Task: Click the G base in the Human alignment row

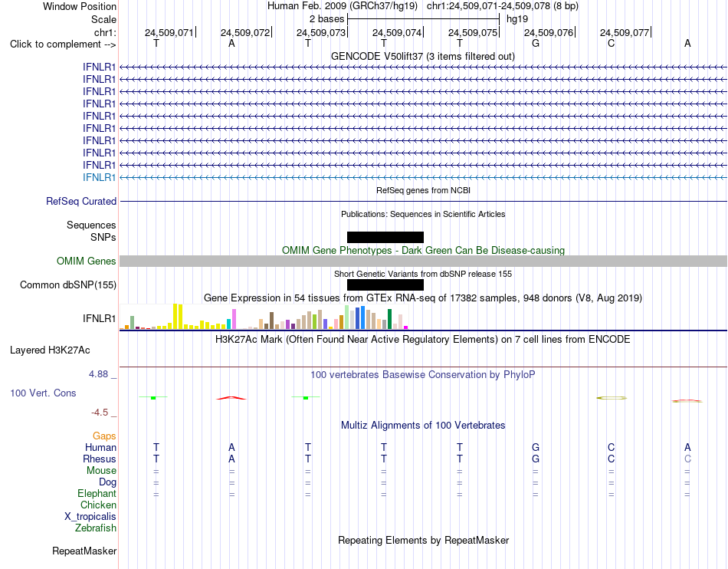Action: 536,447
